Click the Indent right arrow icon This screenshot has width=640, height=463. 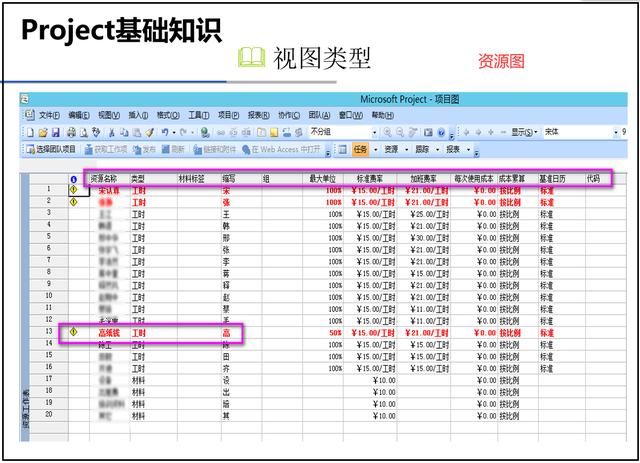pyautogui.click(x=479, y=132)
